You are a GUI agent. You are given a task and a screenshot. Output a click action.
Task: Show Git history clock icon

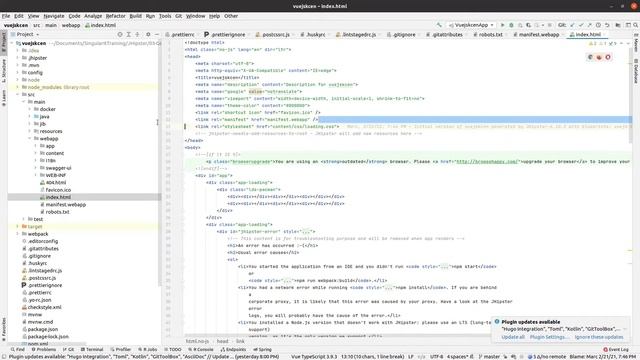click(598, 25)
